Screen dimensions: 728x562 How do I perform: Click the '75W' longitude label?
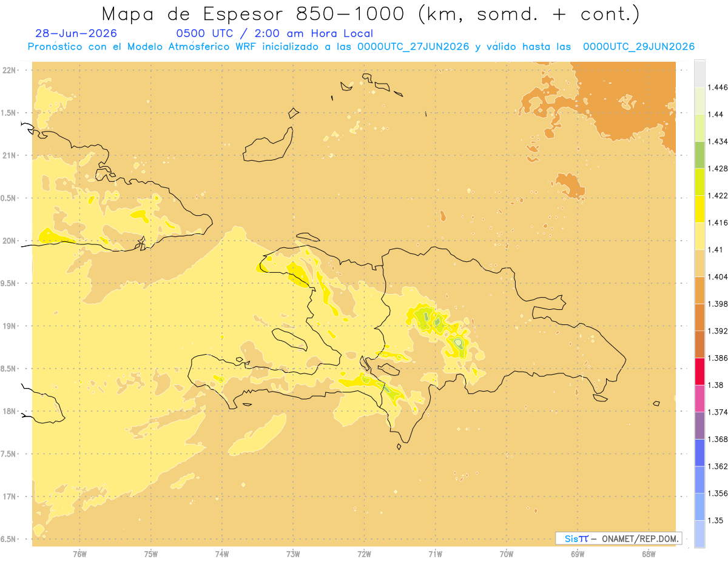(150, 554)
